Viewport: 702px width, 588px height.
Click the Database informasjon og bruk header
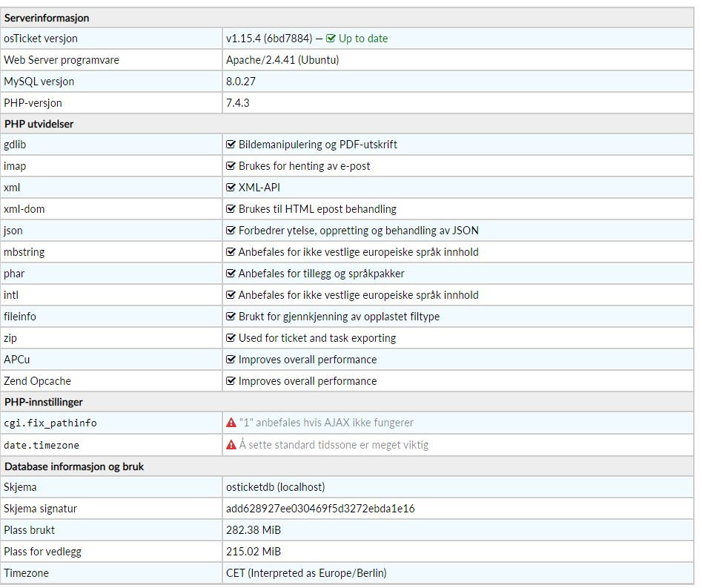pos(347,466)
